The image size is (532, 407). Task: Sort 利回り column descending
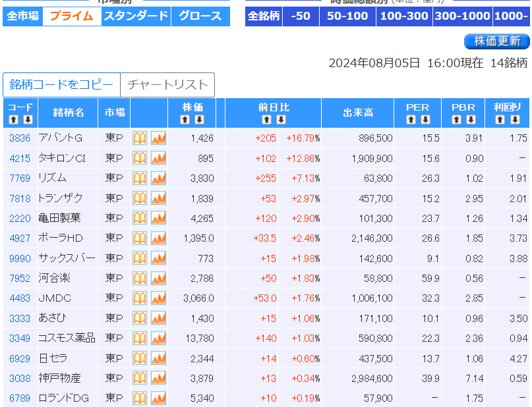click(x=515, y=120)
